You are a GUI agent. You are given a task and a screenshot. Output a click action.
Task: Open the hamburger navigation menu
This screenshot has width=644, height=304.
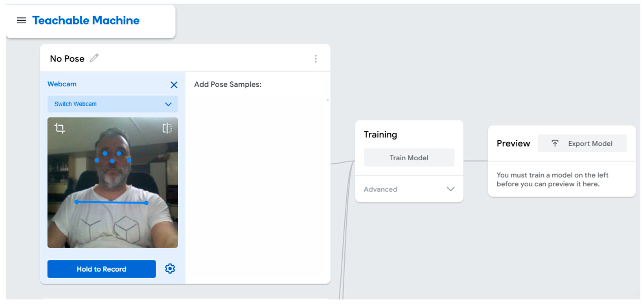[x=21, y=20]
